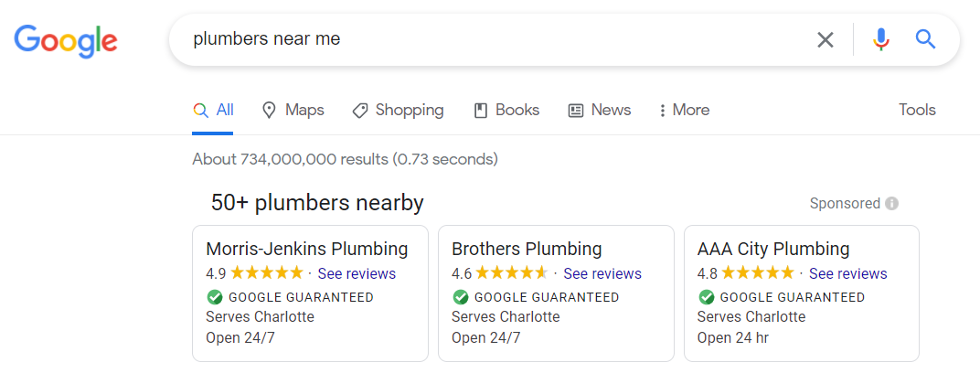Clear the search box text

pyautogui.click(x=826, y=39)
